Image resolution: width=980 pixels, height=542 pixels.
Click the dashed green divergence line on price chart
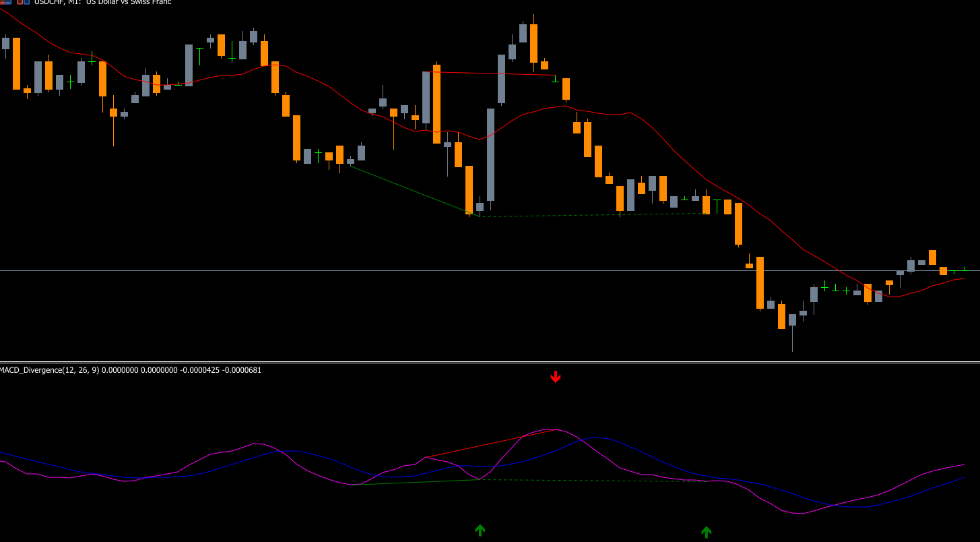pos(593,215)
